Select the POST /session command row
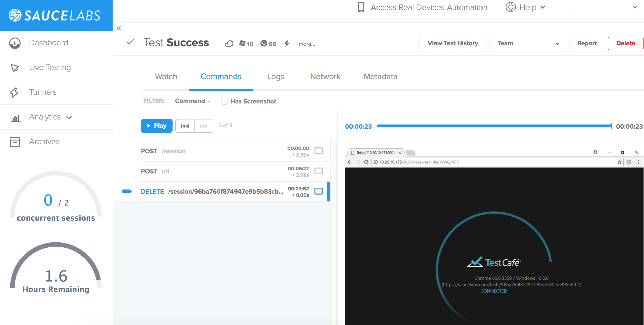 click(235, 151)
